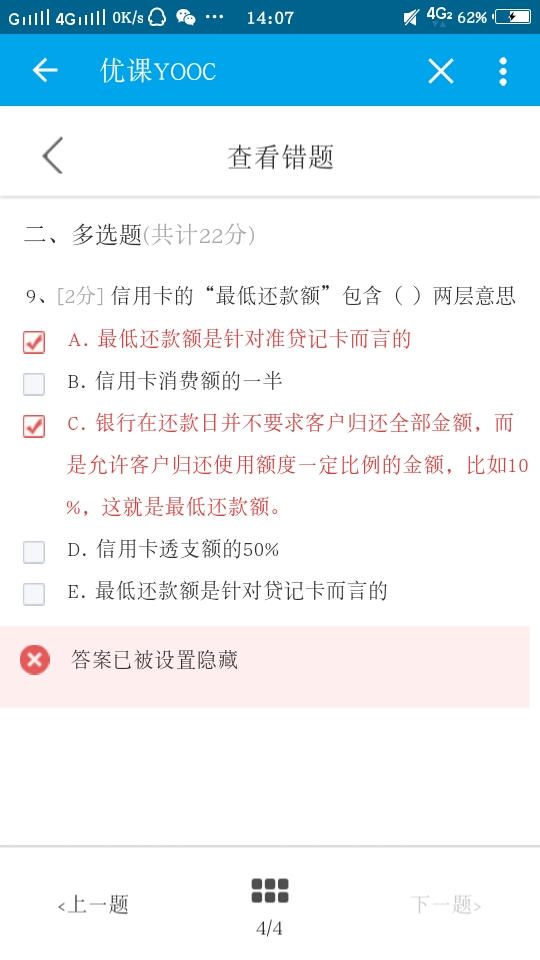The image size is (540, 960).
Task: Open the question grid navigator icon
Action: (269, 891)
